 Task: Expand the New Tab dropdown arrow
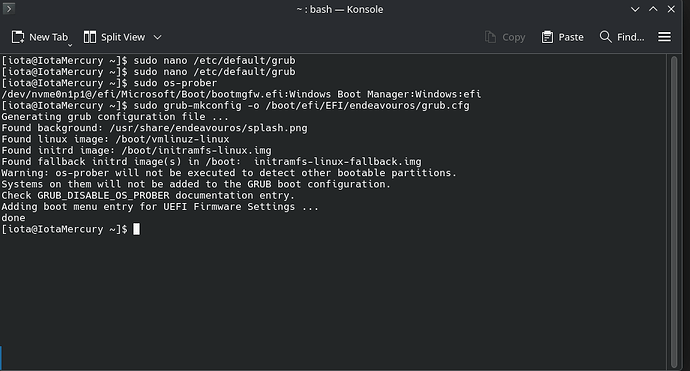[70, 45]
